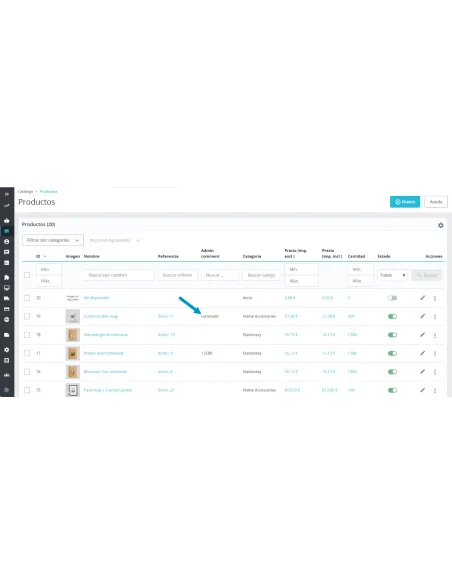Click the pencil edit icon for product 19
The image size is (452, 584).
[x=422, y=316]
